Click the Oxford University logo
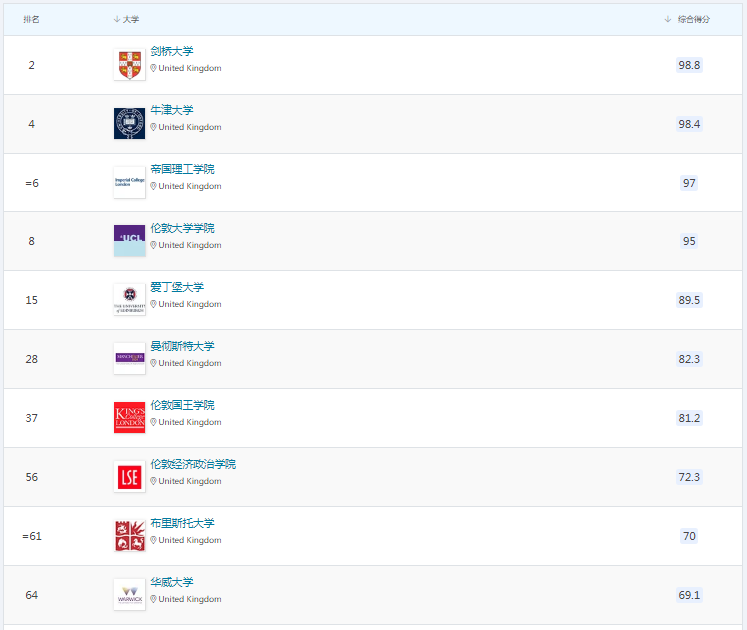 [129, 124]
